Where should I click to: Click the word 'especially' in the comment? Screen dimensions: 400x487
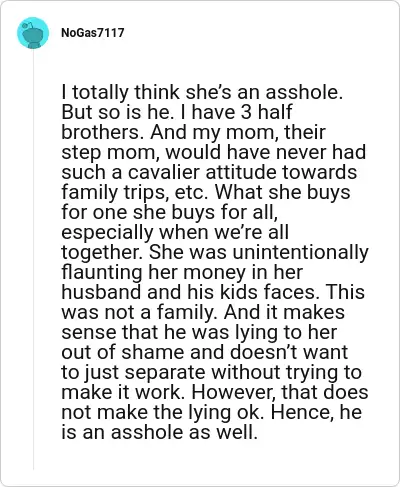(107, 233)
